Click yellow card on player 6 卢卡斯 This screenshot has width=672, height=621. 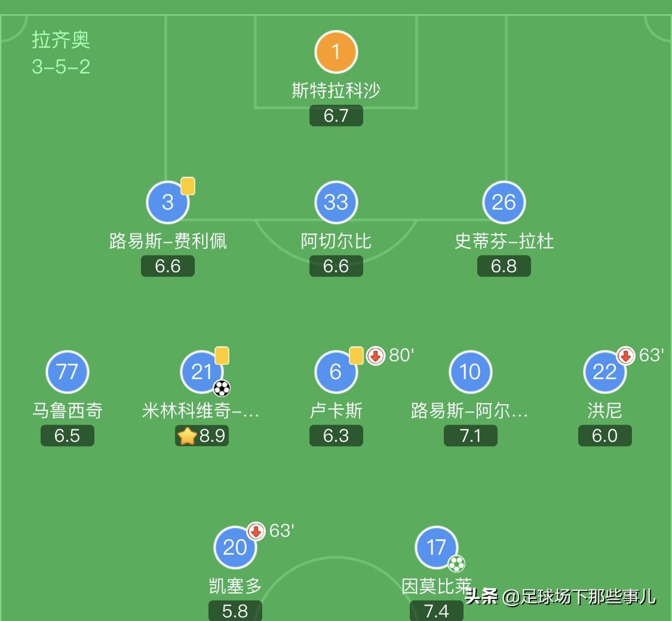pyautogui.click(x=356, y=355)
